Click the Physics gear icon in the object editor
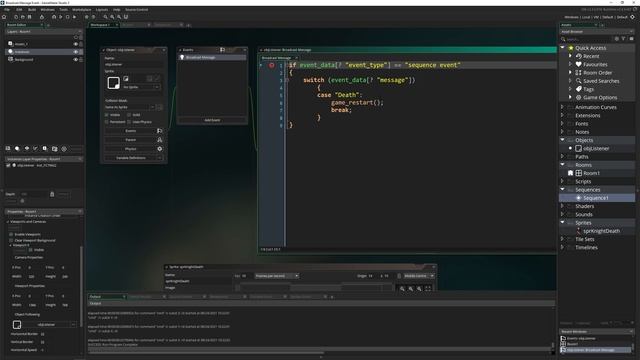 [x=160, y=149]
